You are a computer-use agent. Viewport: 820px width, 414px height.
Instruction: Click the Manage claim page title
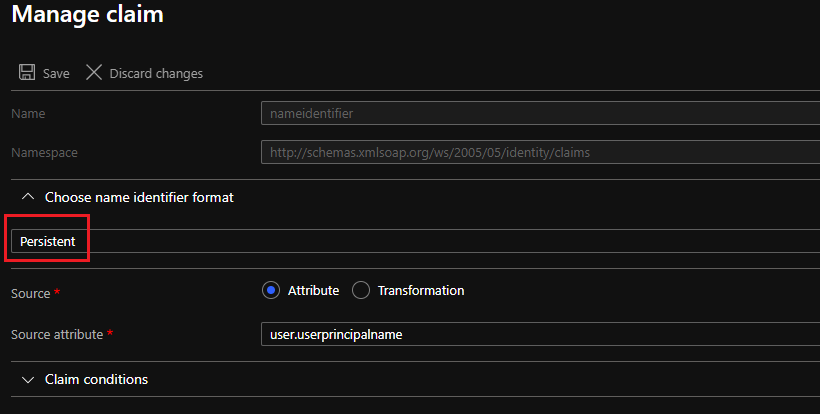(87, 14)
